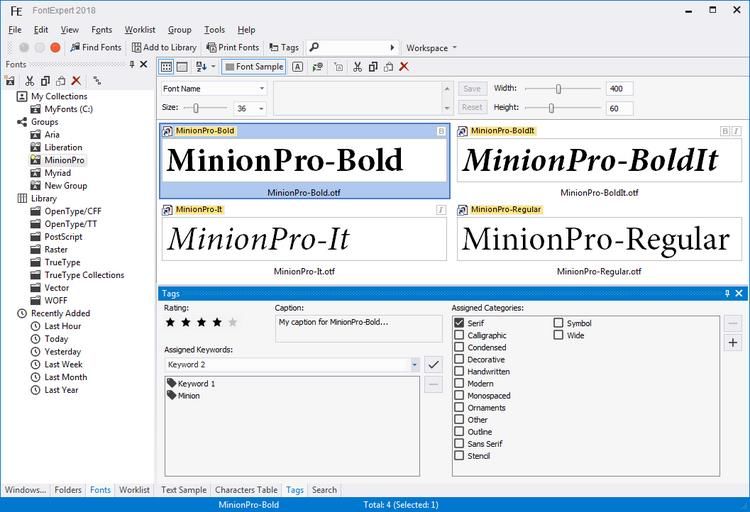Adjust the Height slider handle
This screenshot has width=750, height=512.
point(551,108)
